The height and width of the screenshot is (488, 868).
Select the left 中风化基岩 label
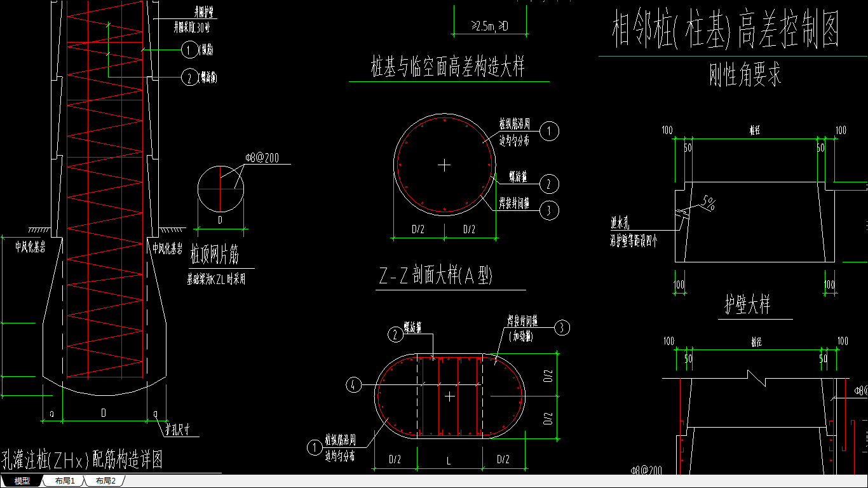pyautogui.click(x=30, y=248)
